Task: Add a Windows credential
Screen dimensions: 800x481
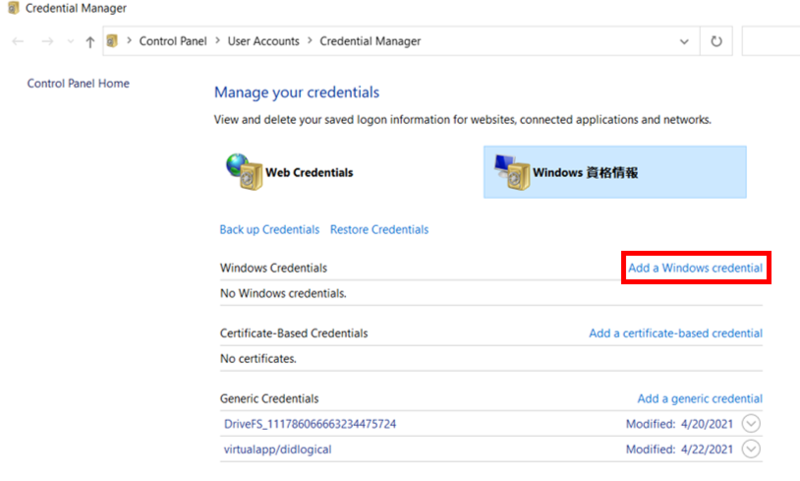Action: [x=695, y=268]
